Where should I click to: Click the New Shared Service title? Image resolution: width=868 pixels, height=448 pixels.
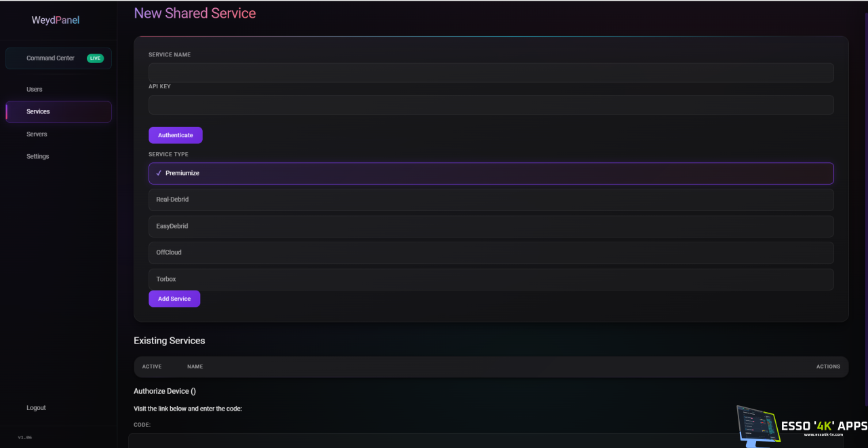195,13
